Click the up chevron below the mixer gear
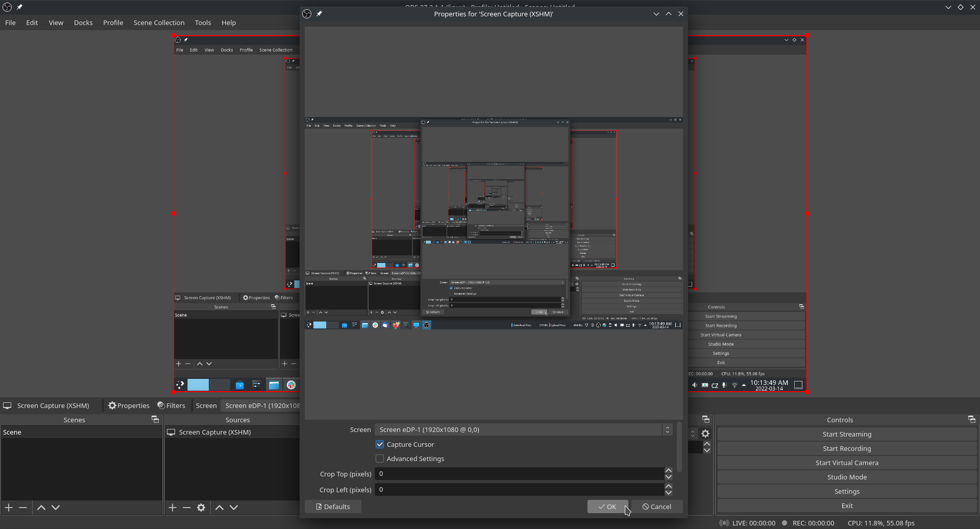This screenshot has width=980, height=529. tap(707, 444)
